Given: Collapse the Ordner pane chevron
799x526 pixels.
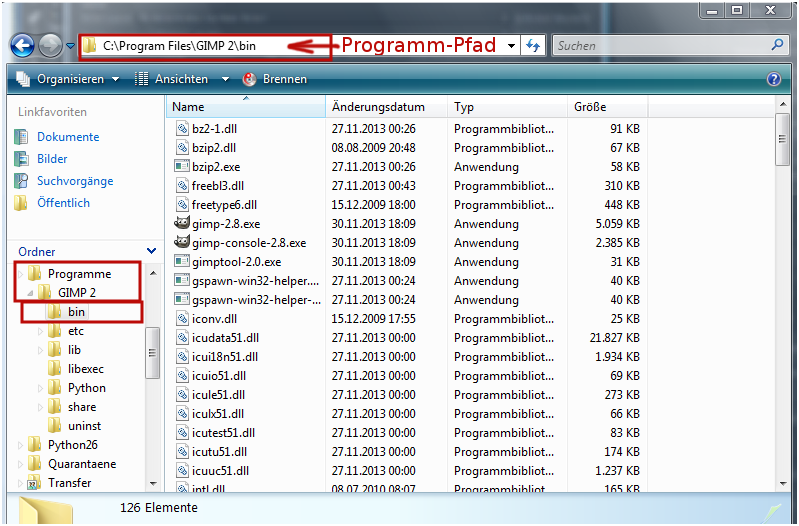Looking at the screenshot, I should [x=151, y=251].
